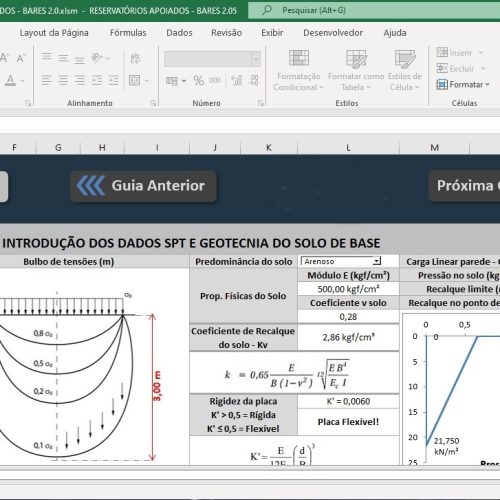
Task: Open the Formatar cells dropdown
Action: (463, 85)
